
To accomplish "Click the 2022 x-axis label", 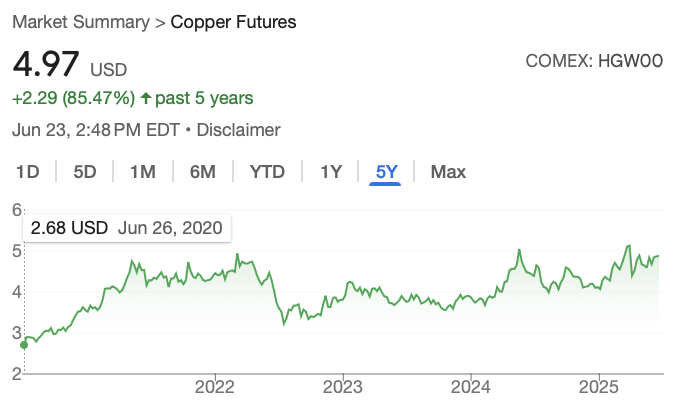I will click(x=214, y=387).
